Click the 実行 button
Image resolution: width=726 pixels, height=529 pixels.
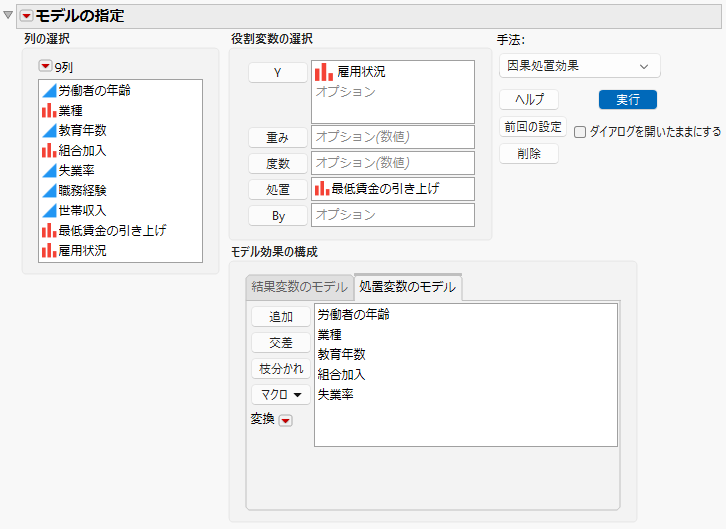point(628,100)
